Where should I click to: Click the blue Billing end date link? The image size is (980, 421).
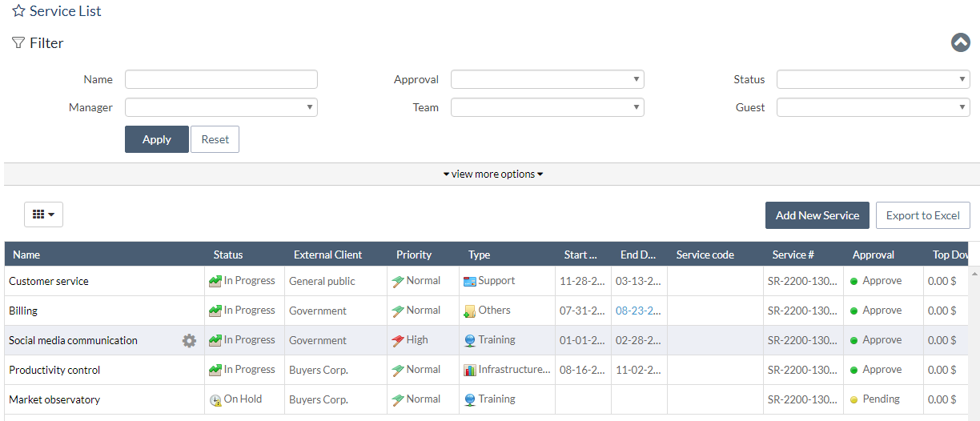point(638,311)
